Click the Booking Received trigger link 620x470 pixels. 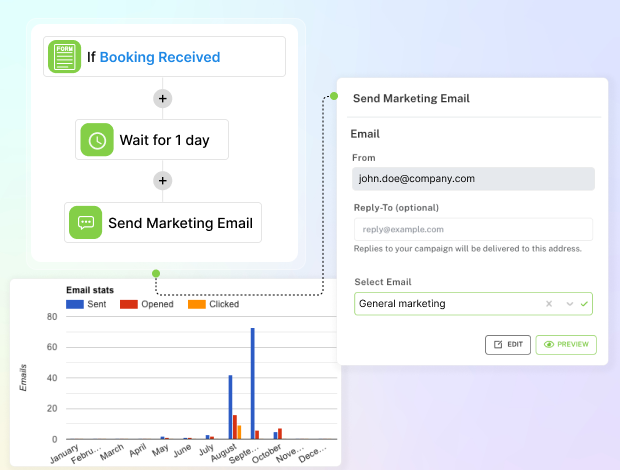click(160, 57)
